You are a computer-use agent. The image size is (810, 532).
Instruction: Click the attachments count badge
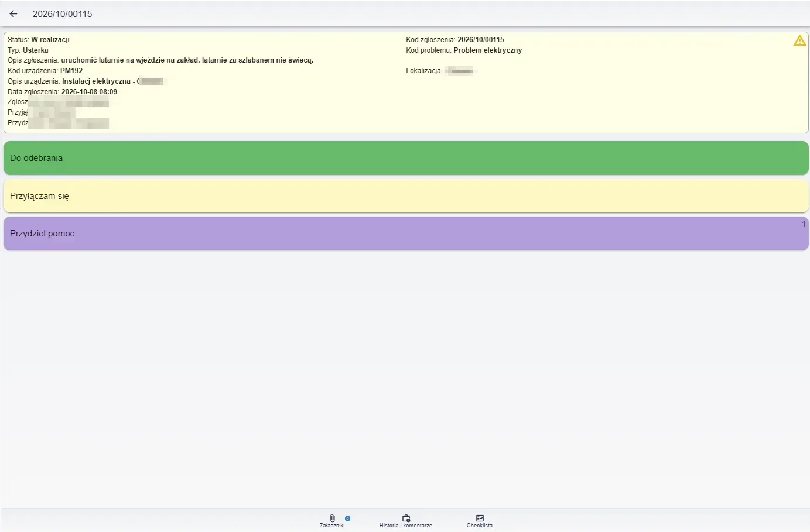[347, 519]
